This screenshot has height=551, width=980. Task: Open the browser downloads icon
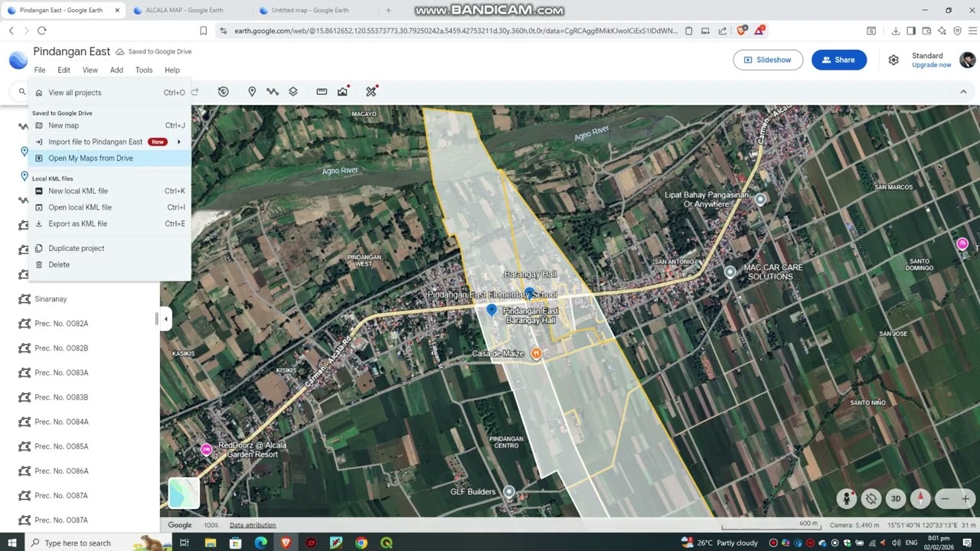[x=896, y=31]
